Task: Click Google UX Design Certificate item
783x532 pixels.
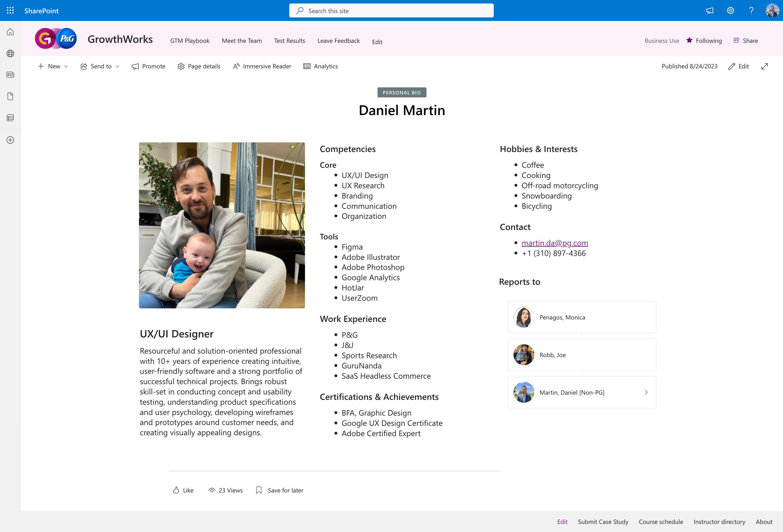Action: tap(392, 423)
